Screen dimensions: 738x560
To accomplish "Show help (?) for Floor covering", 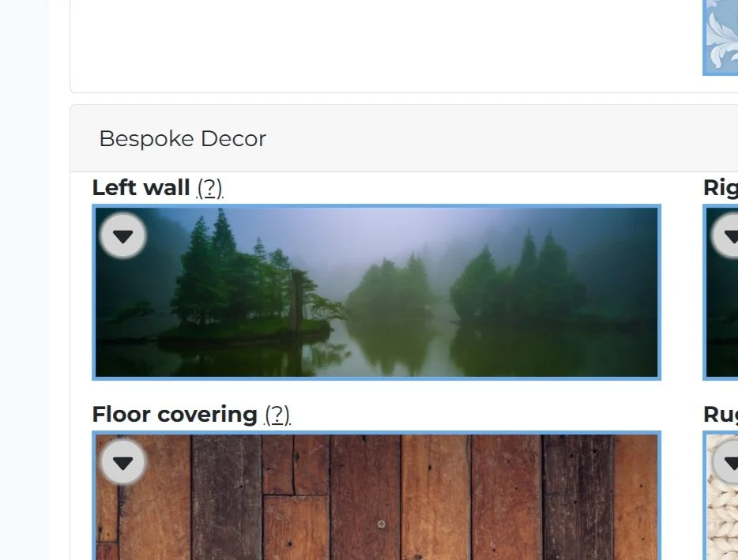I will 277,415.
